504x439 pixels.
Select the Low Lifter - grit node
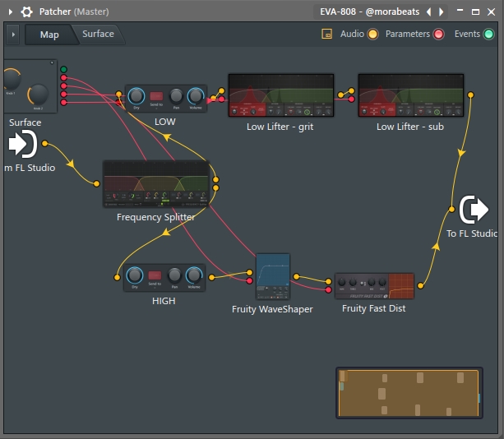(280, 95)
